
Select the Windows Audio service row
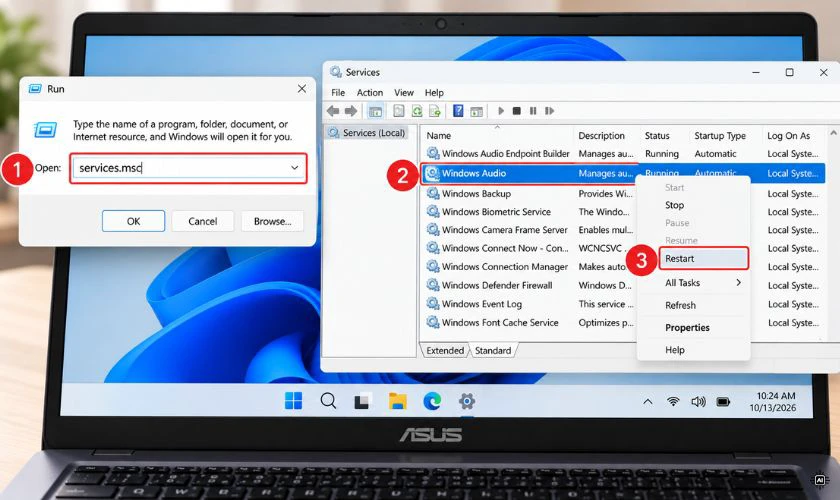[623, 173]
